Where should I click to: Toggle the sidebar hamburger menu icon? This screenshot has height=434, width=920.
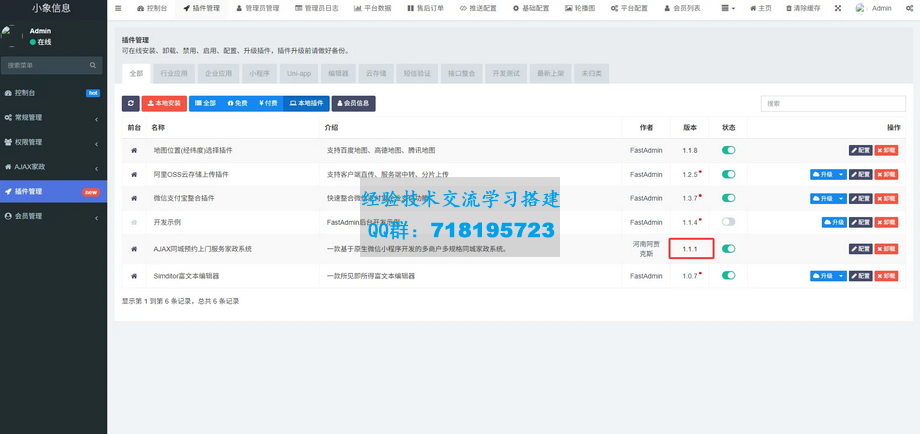(x=118, y=9)
